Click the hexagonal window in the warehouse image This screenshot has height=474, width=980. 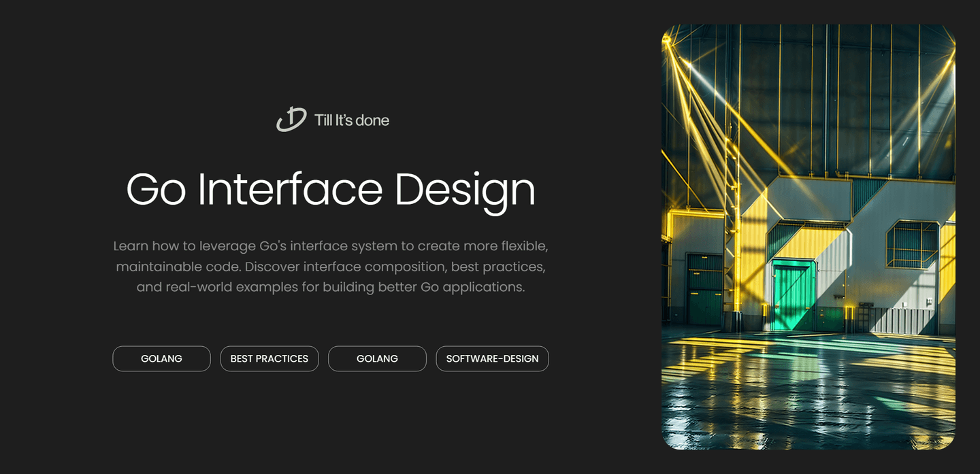click(x=912, y=243)
